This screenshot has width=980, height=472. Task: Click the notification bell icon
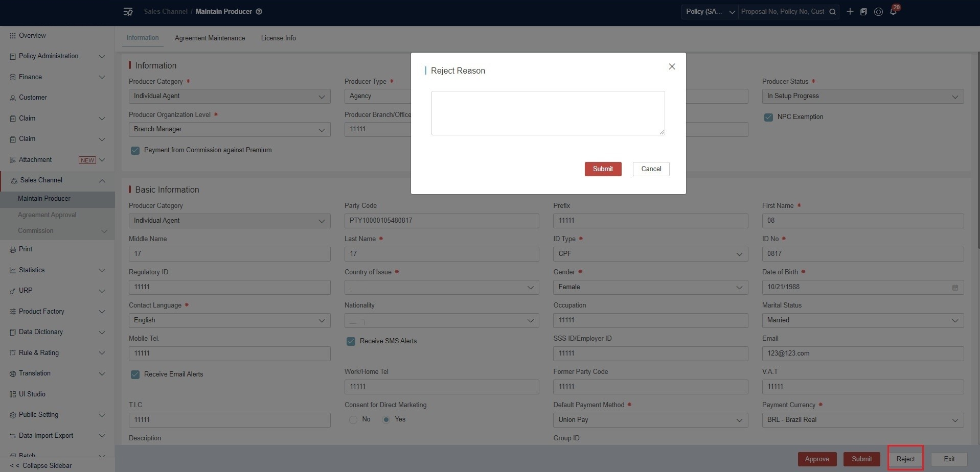click(893, 12)
